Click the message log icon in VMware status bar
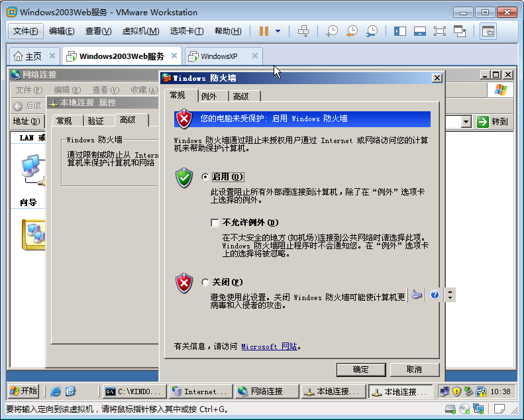This screenshot has width=524, height=420. coord(499,409)
